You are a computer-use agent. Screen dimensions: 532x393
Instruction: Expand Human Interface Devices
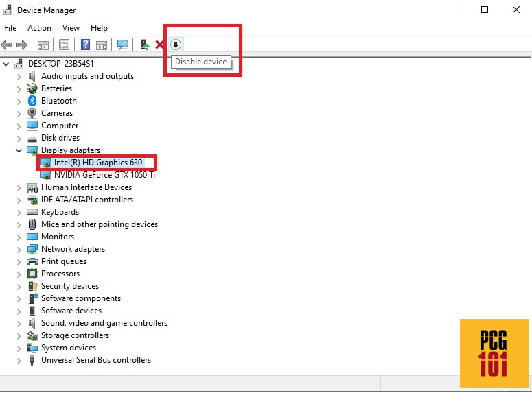19,188
